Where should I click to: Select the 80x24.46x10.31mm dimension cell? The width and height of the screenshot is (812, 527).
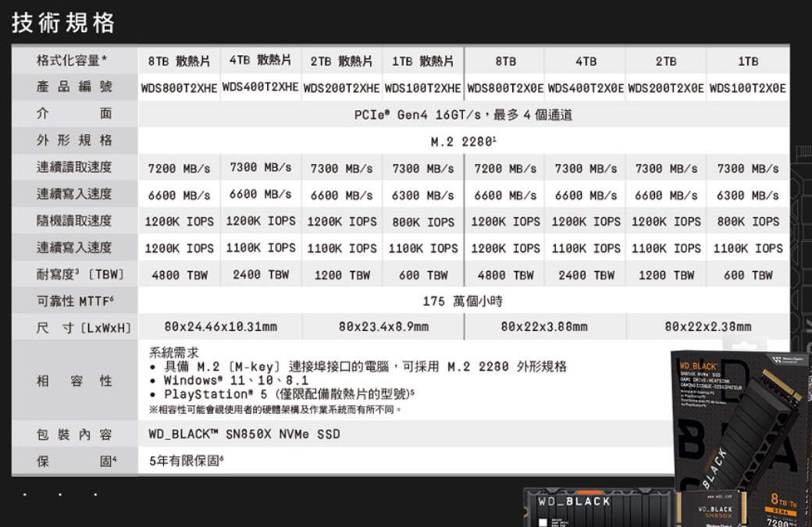[220, 327]
